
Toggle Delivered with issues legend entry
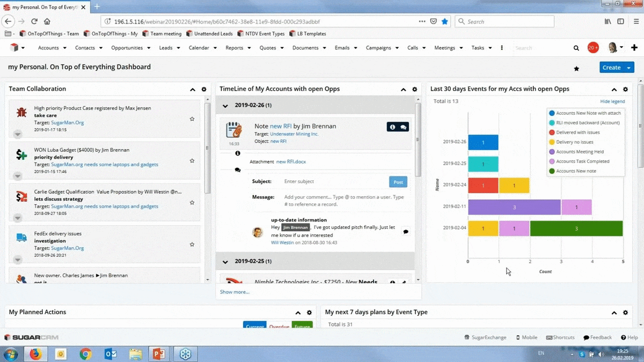pyautogui.click(x=574, y=132)
